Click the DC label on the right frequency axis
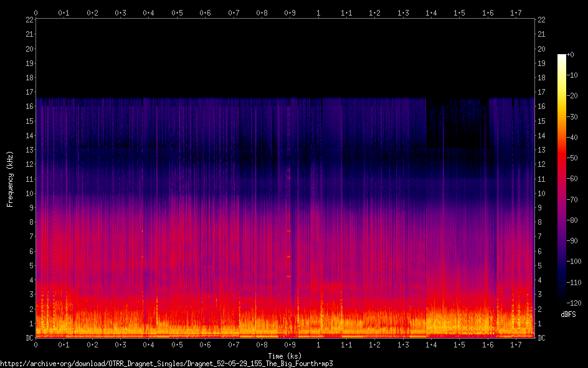Screen dimensions: 588x368 [541, 338]
